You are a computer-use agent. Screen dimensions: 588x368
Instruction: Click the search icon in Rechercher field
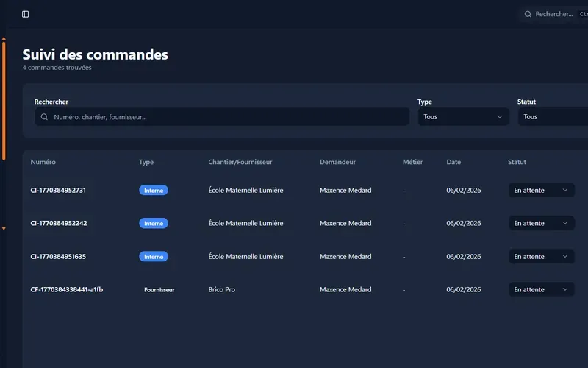coord(44,117)
